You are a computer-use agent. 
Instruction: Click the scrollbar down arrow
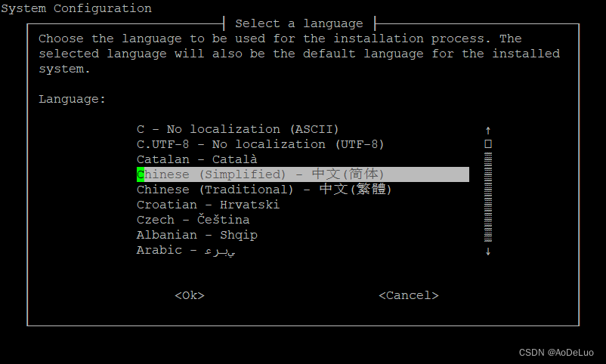tap(488, 251)
